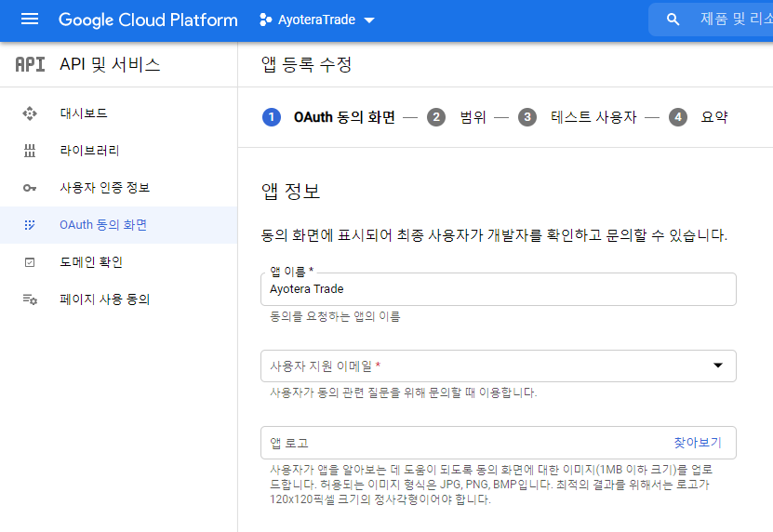Click the library icon beside 라이브러리
773x532 pixels.
pos(30,151)
